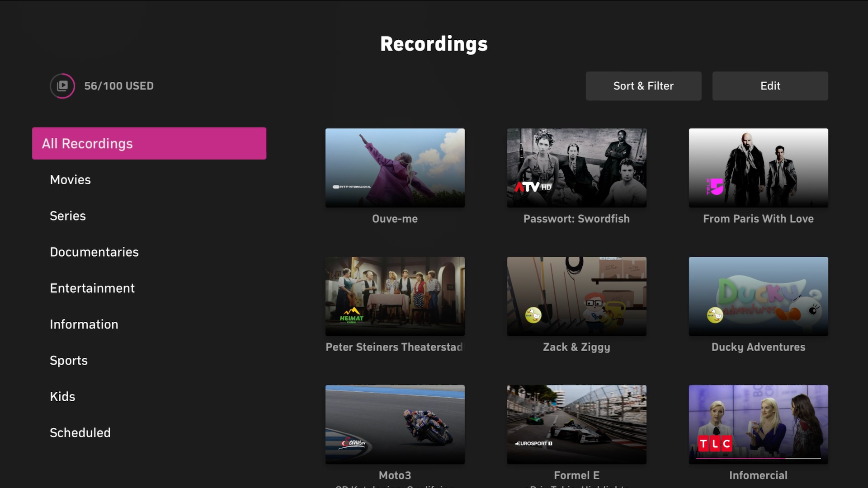Click the TLC channel logo
The width and height of the screenshot is (868, 488).
tap(715, 444)
